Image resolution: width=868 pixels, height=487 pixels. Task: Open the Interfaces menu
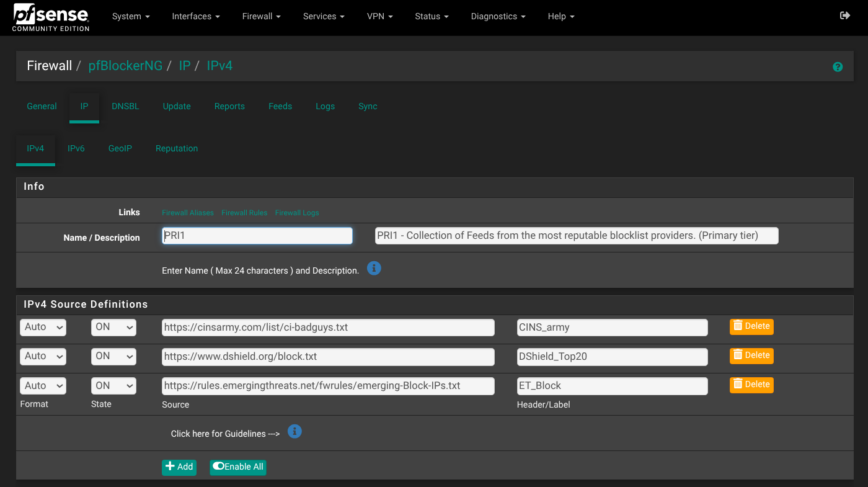coord(195,17)
